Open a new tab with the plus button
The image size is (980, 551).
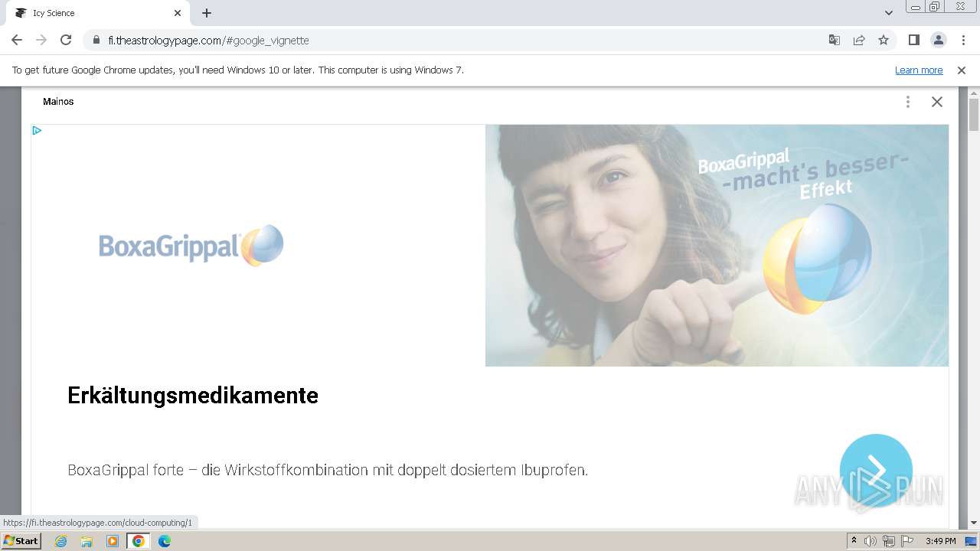(x=207, y=13)
